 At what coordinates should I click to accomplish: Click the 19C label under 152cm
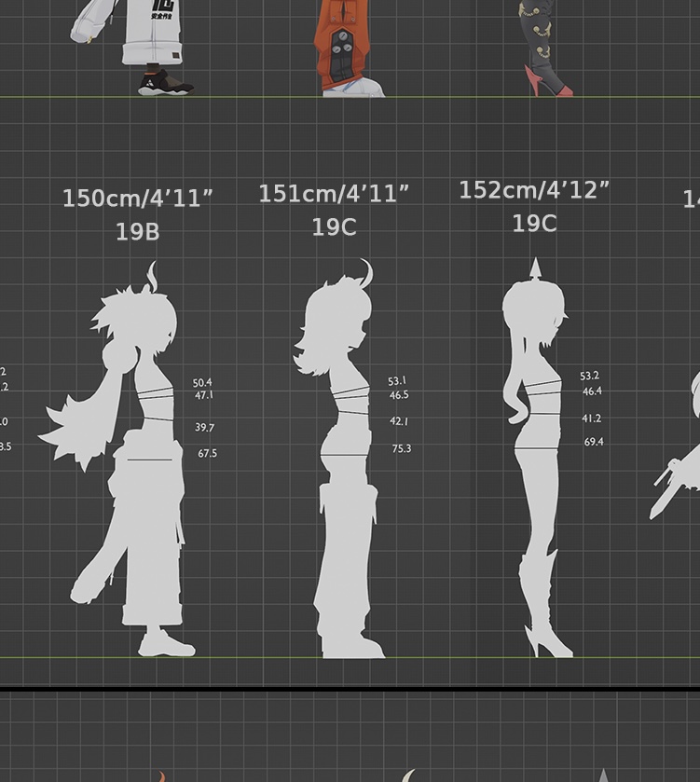(x=534, y=224)
